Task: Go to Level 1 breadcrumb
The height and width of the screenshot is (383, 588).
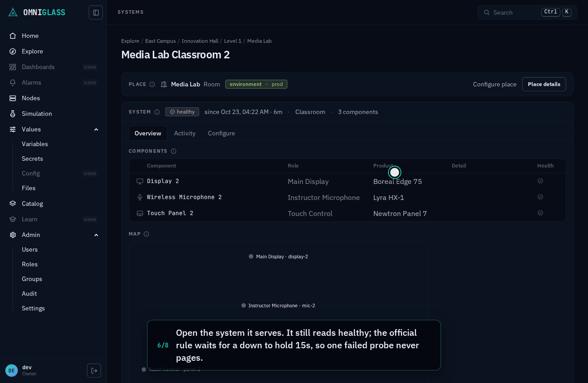Action: click(233, 41)
